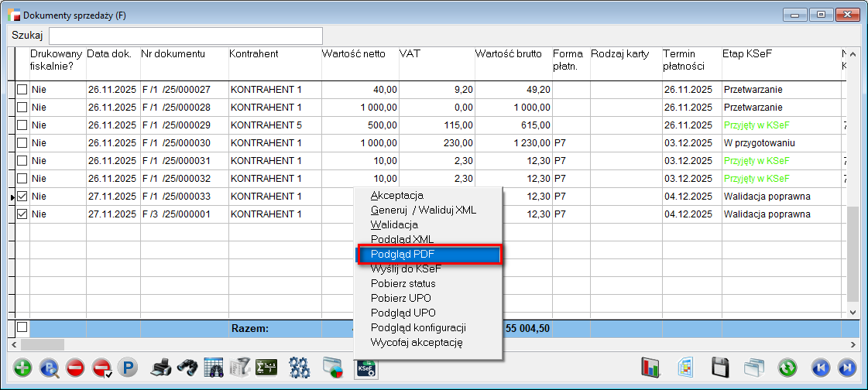Click into the Szukaj search field

coord(186,36)
